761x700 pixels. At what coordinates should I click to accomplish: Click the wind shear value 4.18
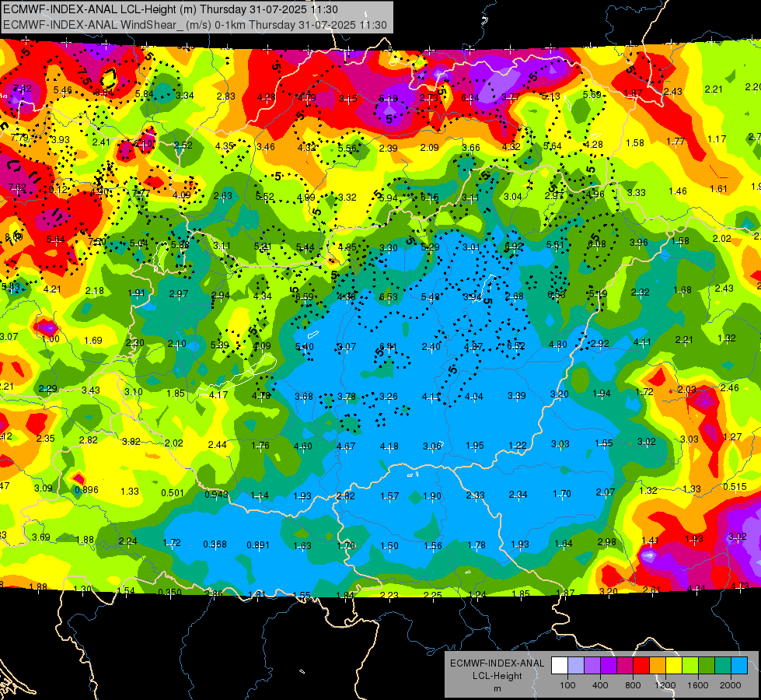coord(389,446)
